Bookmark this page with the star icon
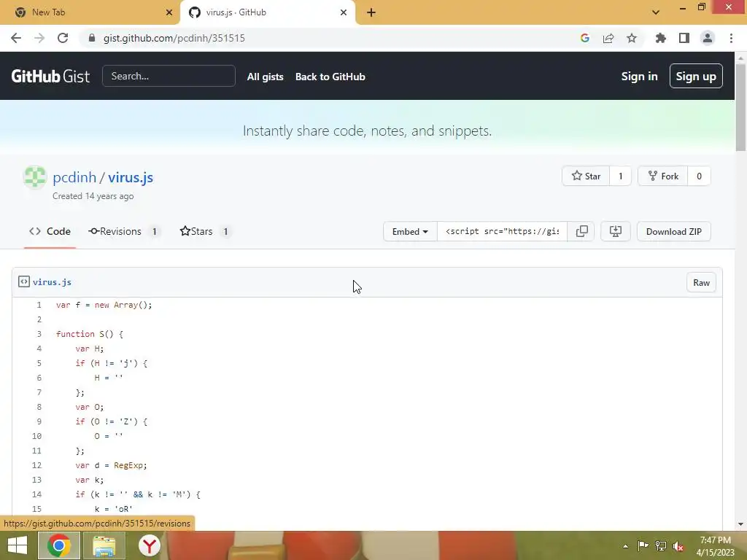Image resolution: width=747 pixels, height=560 pixels. coord(632,38)
